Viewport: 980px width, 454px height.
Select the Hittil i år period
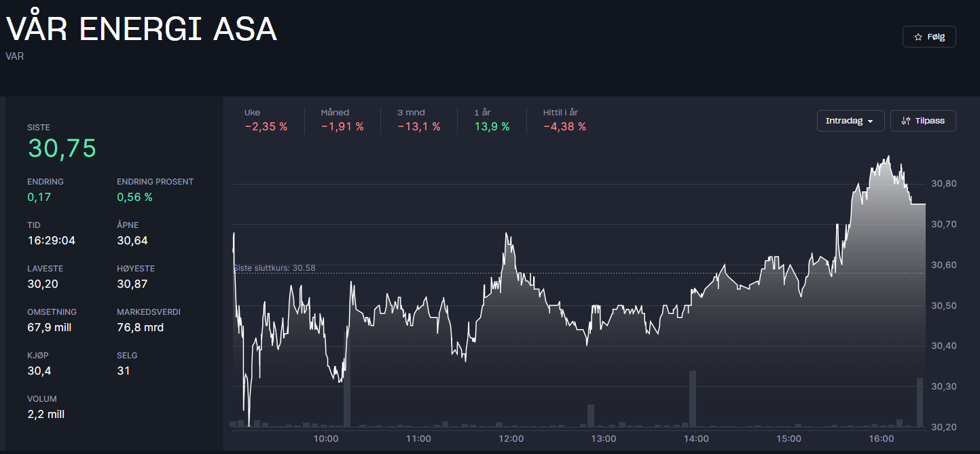564,120
